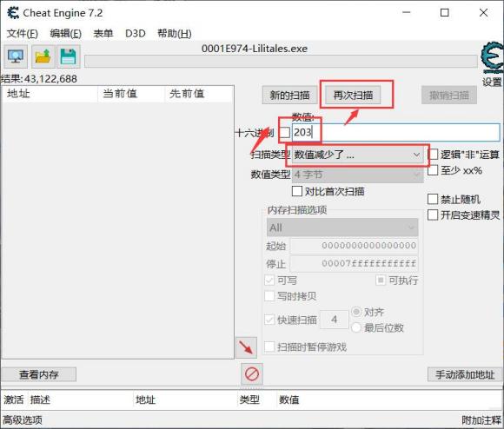The height and width of the screenshot is (429, 504).
Task: Click the 手动添加地址 button
Action: click(x=465, y=374)
